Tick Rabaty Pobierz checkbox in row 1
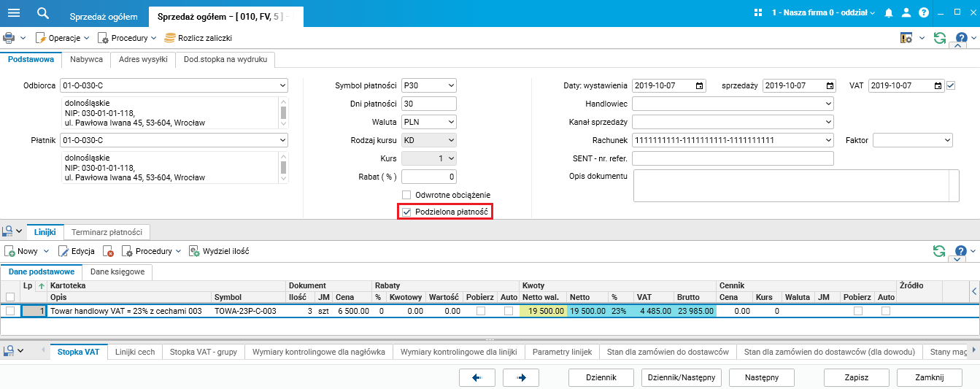980x389 pixels. click(481, 311)
